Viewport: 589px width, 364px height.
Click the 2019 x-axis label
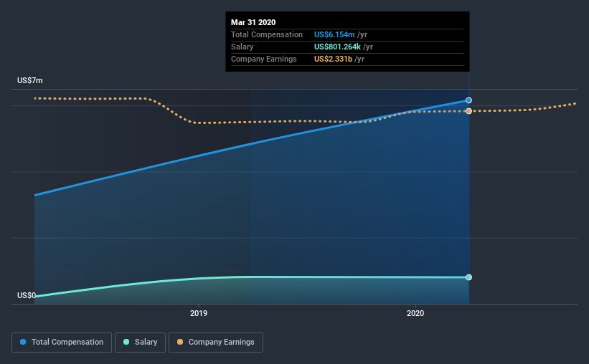click(x=198, y=313)
